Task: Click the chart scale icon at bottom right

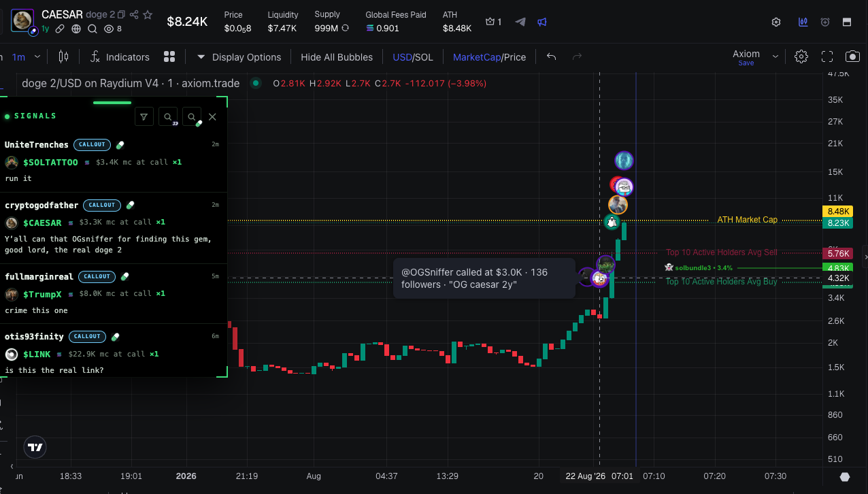Action: click(845, 476)
